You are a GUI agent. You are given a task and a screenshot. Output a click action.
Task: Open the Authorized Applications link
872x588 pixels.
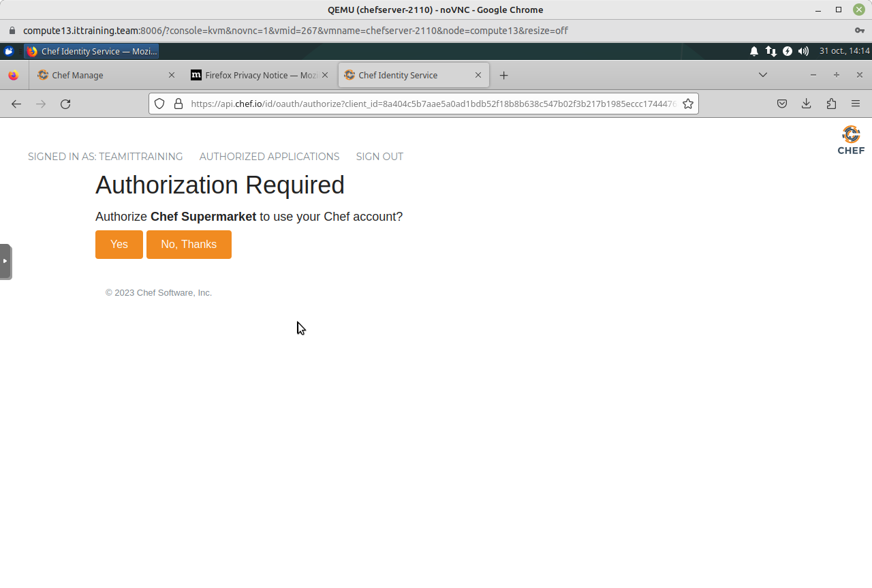[x=269, y=157]
